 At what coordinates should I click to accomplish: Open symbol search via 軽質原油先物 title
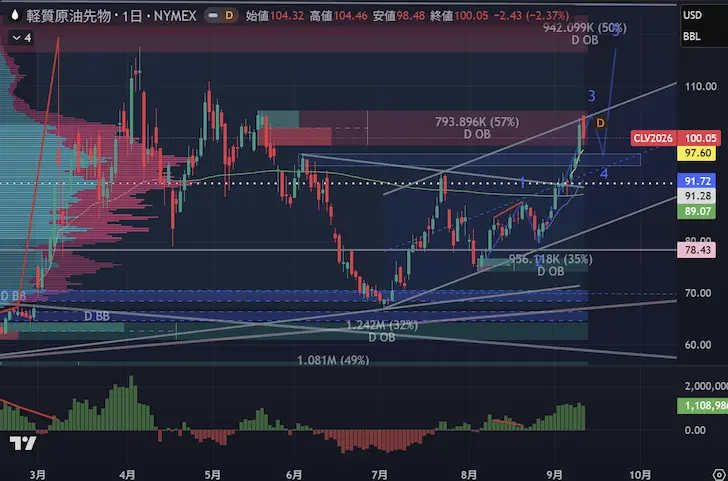(x=68, y=16)
